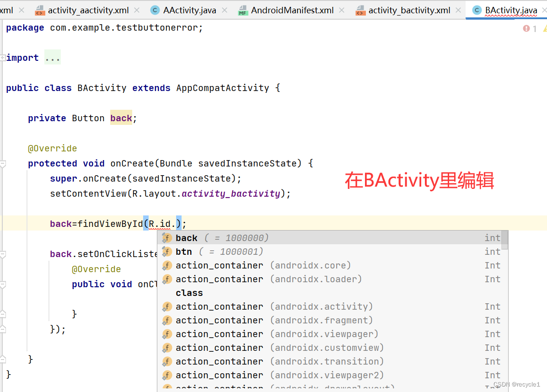Click the yellow warning triangle icon
The width and height of the screenshot is (547, 392).
[x=545, y=28]
